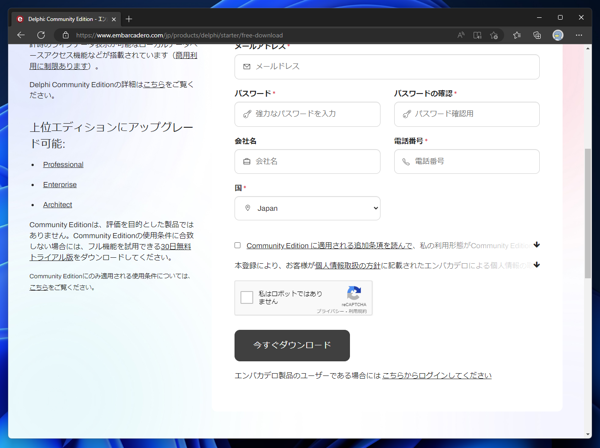View site info via the lock icon
Image resolution: width=600 pixels, height=448 pixels.
[x=66, y=35]
